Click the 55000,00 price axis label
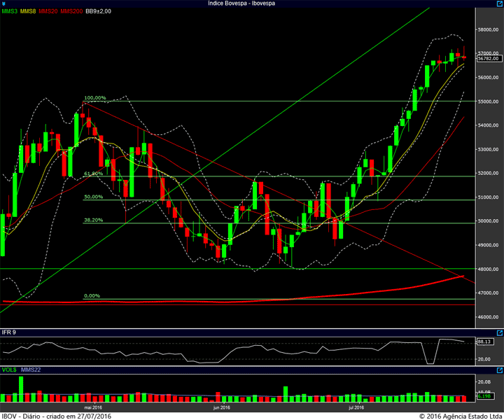504x420 pixels. point(489,101)
